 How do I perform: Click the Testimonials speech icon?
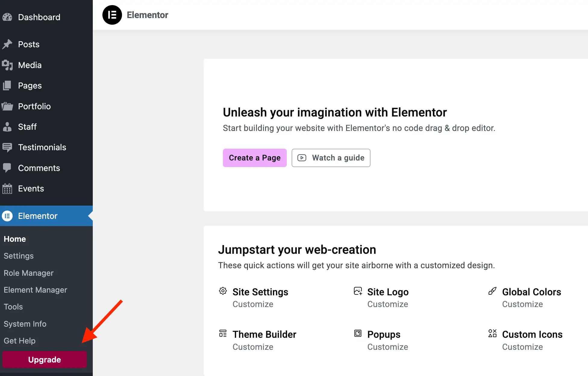click(x=7, y=148)
